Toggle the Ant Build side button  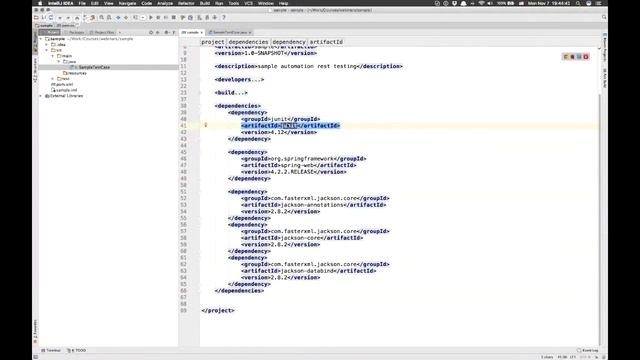click(604, 78)
